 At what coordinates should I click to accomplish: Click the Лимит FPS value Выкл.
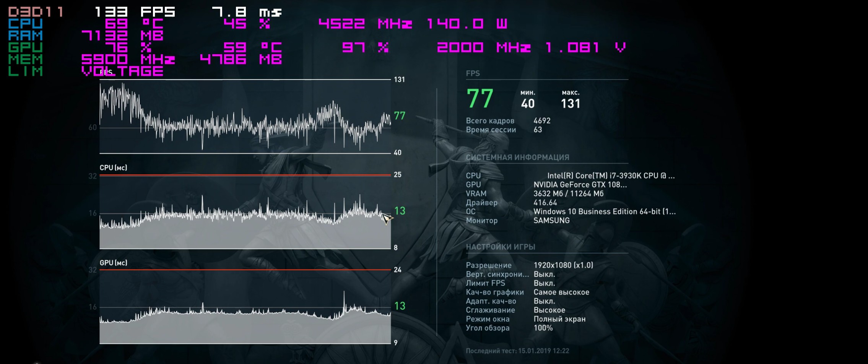point(544,283)
